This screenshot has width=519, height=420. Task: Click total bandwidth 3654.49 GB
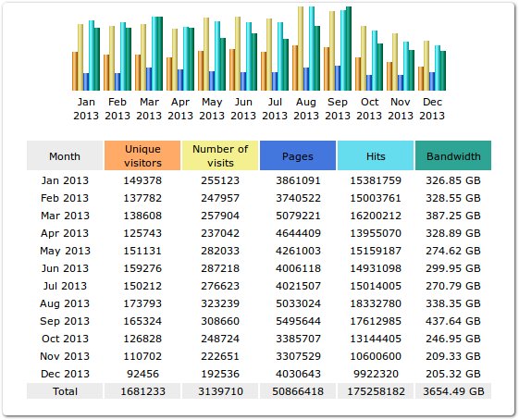(453, 391)
